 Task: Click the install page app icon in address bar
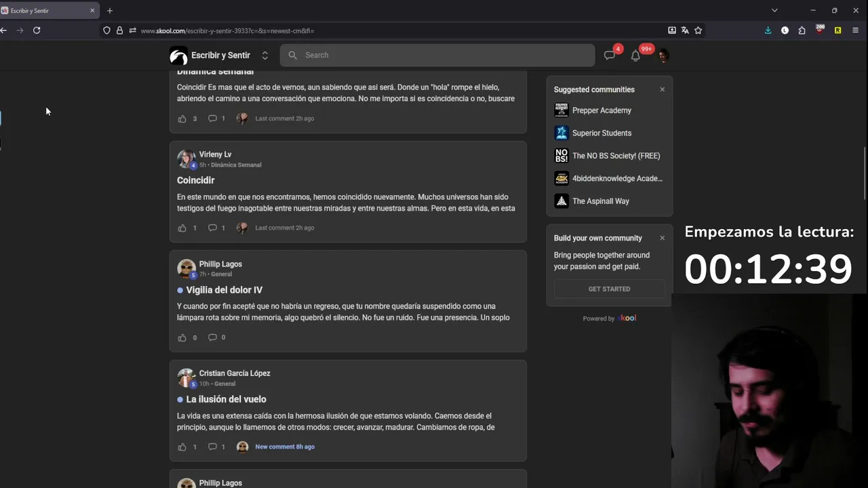coord(672,30)
